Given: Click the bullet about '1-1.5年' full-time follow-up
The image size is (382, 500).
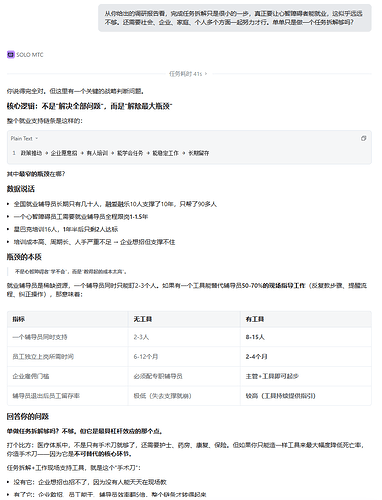Looking at the screenshot, I should click(81, 217).
